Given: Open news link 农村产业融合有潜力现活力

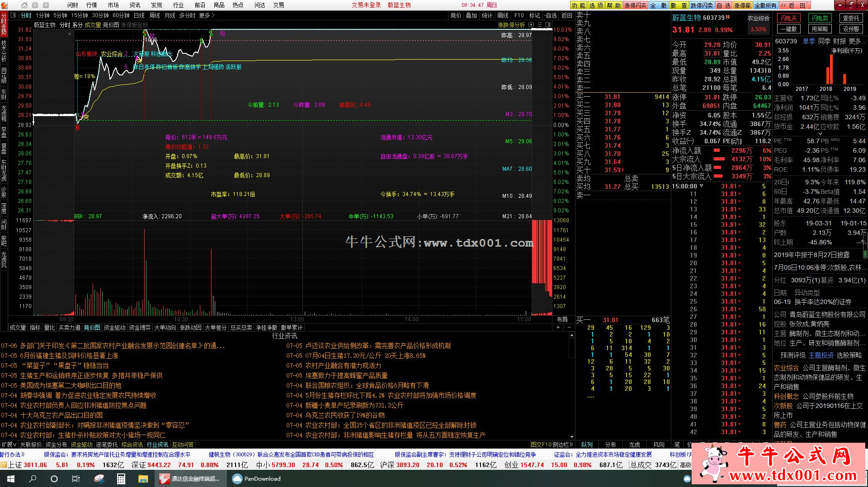Looking at the screenshot, I should pos(343,365).
